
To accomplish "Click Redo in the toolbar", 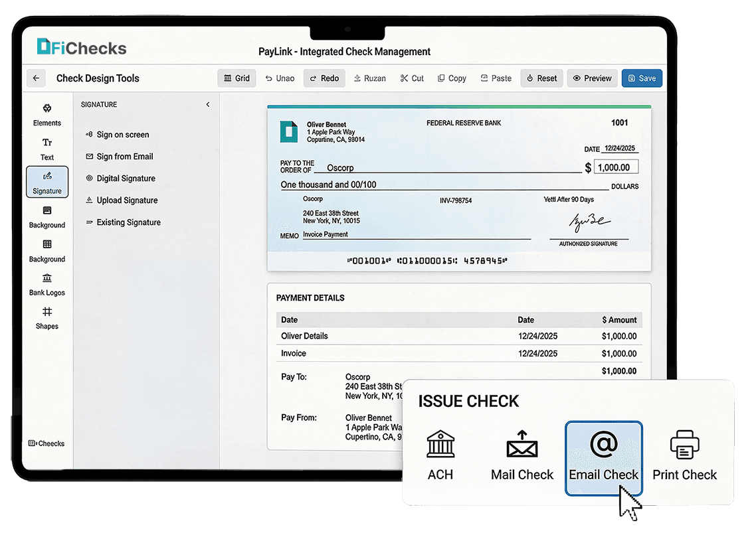I will pyautogui.click(x=324, y=78).
